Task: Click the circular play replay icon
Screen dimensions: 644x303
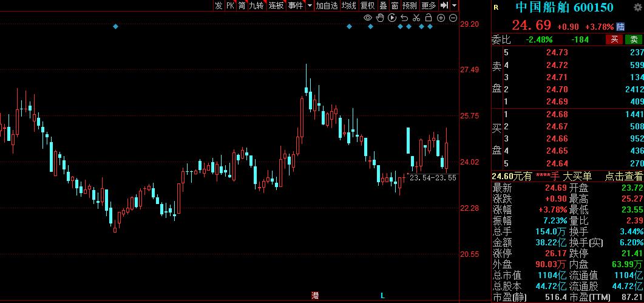Action: coord(393,18)
